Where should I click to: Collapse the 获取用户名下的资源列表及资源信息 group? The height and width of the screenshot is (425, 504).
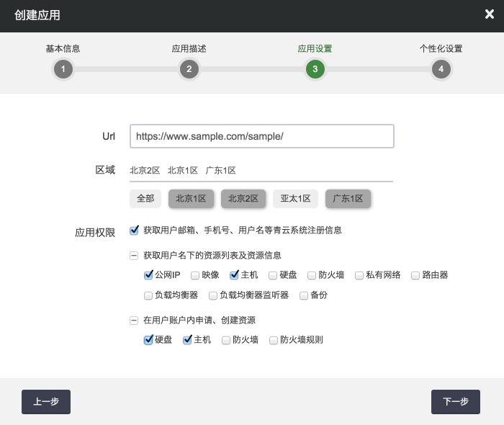click(x=134, y=256)
